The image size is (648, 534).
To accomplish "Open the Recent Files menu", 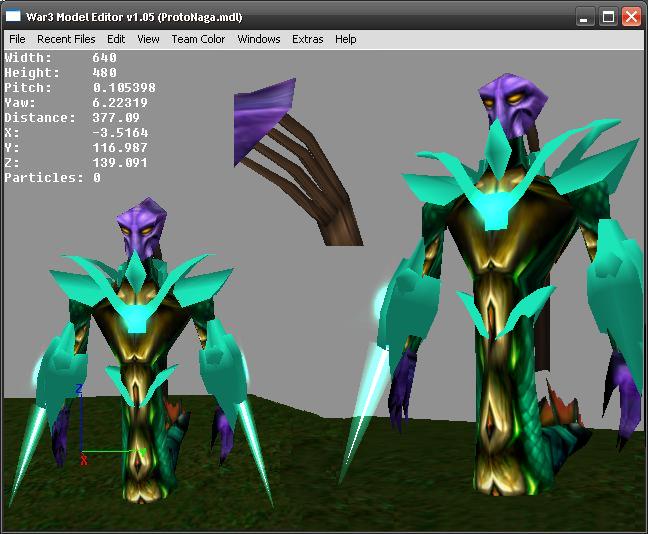I will coord(66,39).
